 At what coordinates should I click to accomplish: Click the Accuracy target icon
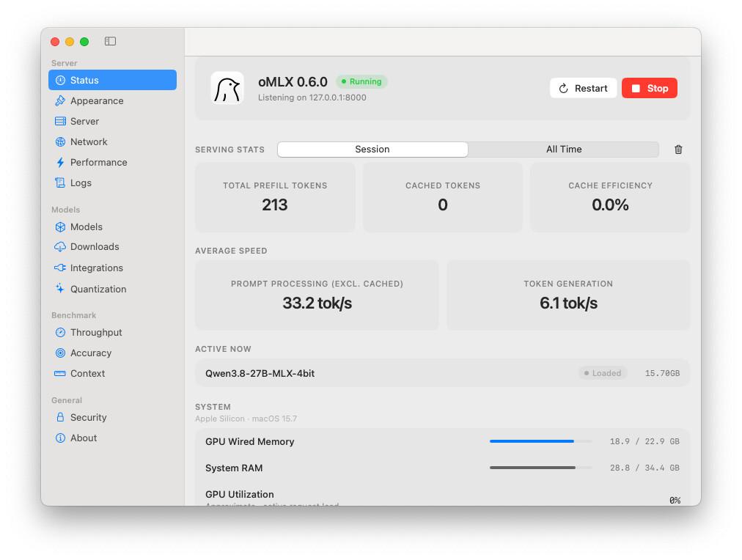click(60, 353)
